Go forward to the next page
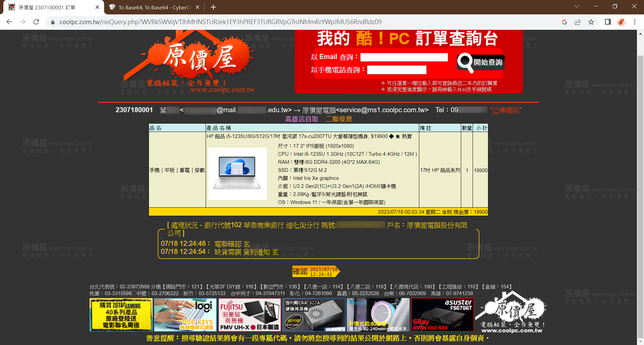The width and height of the screenshot is (644, 345). 22,22
